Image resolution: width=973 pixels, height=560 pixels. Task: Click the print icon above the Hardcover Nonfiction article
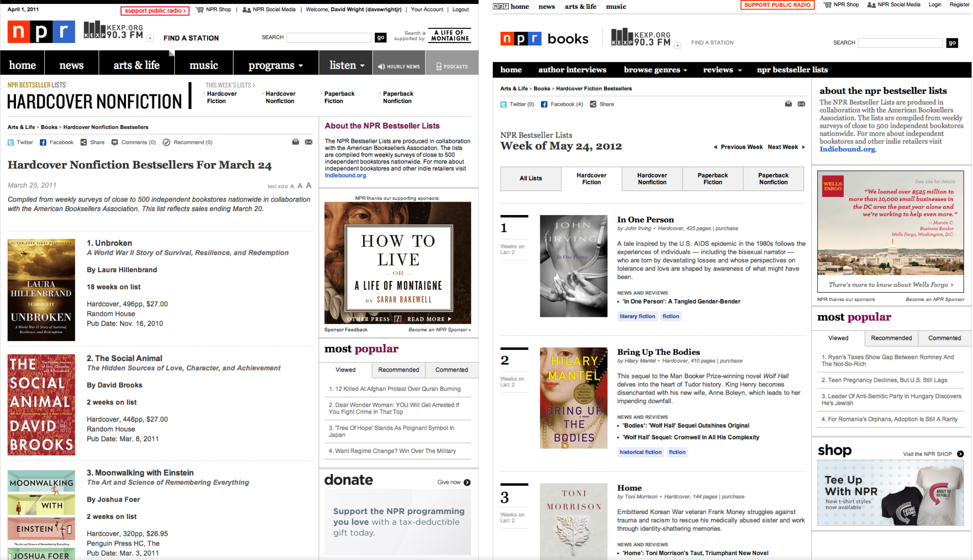pos(295,142)
